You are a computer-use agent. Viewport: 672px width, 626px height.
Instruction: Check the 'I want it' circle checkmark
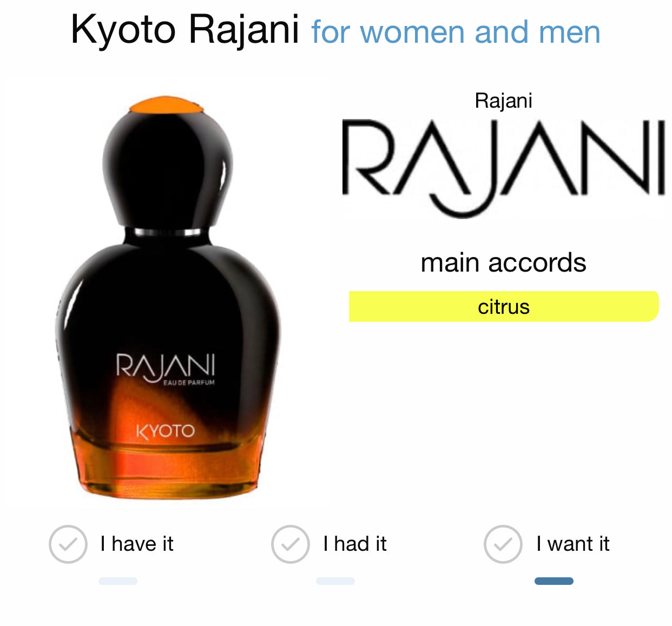503,544
